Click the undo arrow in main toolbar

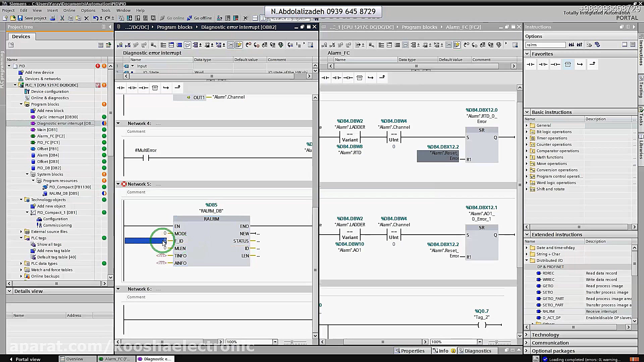(x=96, y=18)
